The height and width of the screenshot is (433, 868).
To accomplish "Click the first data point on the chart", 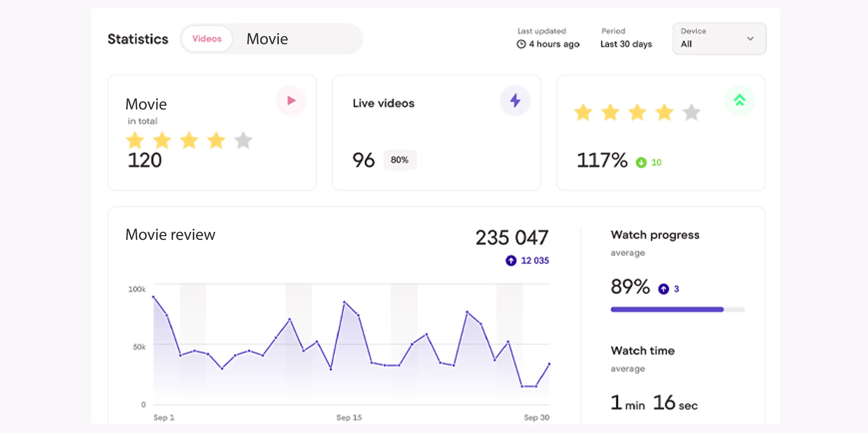I will tap(153, 297).
